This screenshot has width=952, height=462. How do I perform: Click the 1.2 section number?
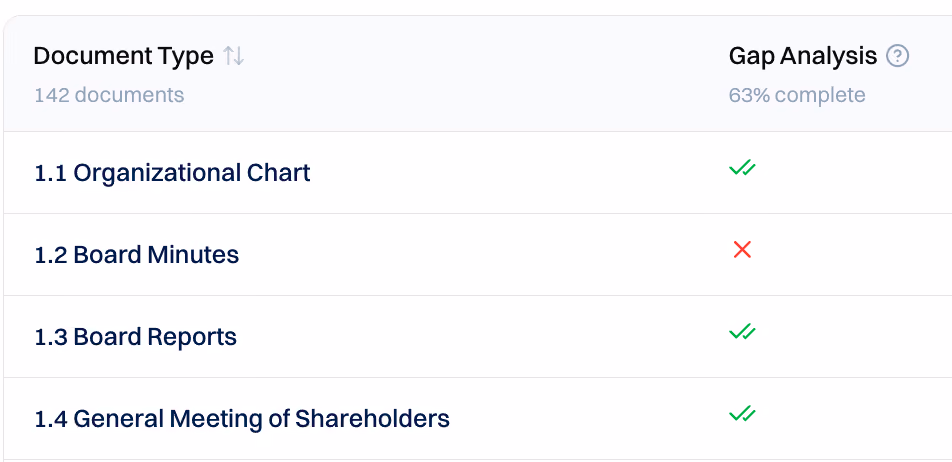click(50, 255)
